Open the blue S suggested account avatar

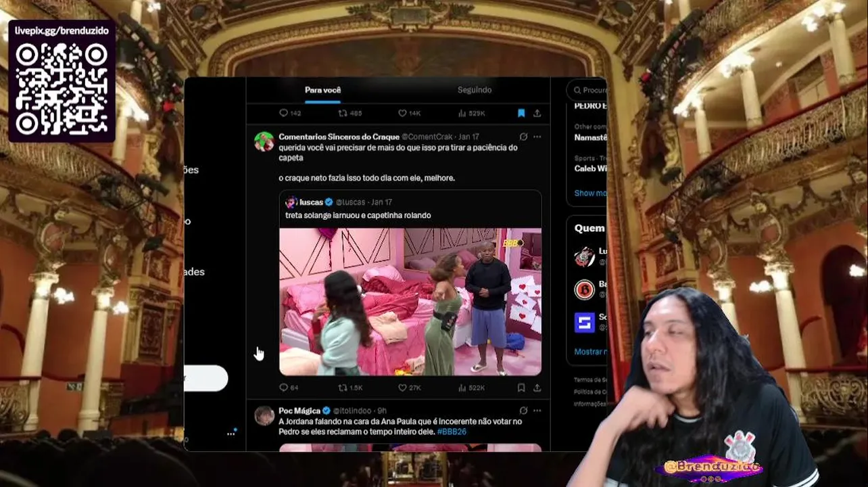click(584, 323)
